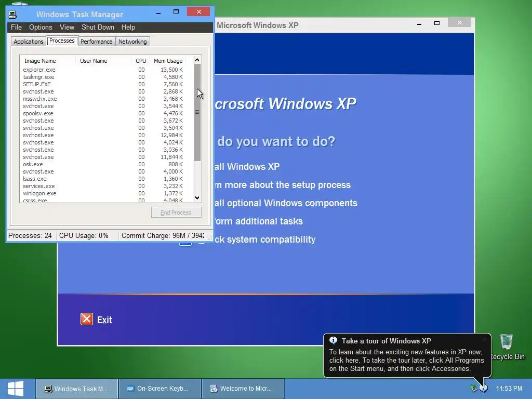Click the Commit Charge status entry
This screenshot has width=532, height=399.
click(163, 235)
